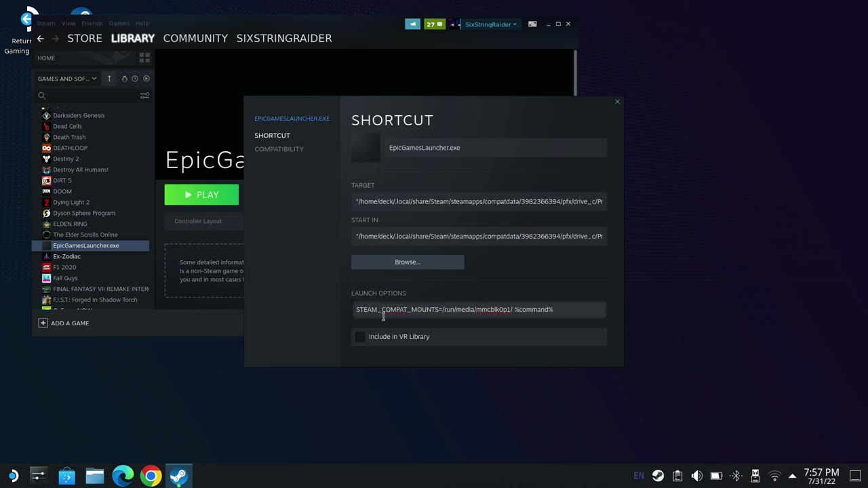
Task: Click the Start In path field
Action: pyautogui.click(x=479, y=237)
